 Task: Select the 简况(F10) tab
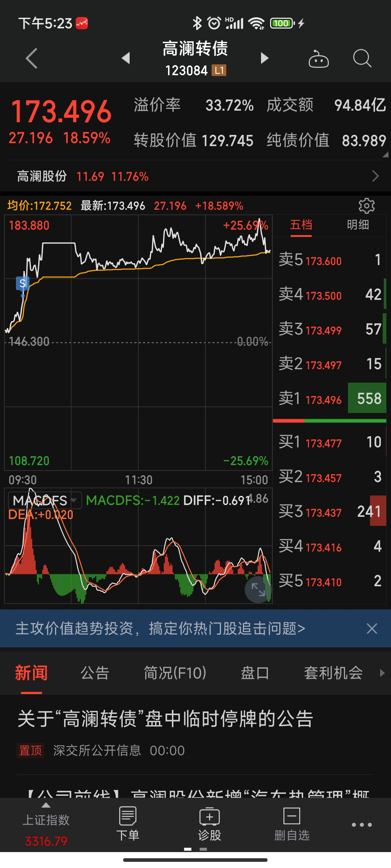(175, 673)
